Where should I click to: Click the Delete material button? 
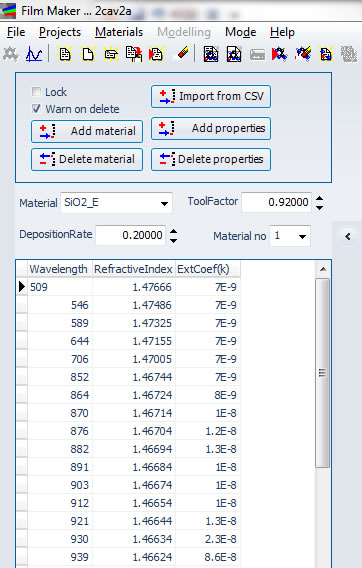click(x=87, y=159)
